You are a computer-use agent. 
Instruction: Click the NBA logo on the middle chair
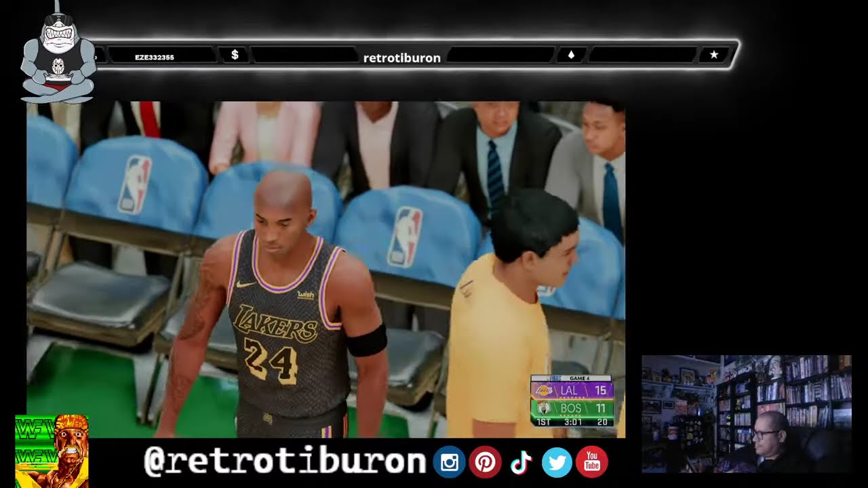coord(405,237)
